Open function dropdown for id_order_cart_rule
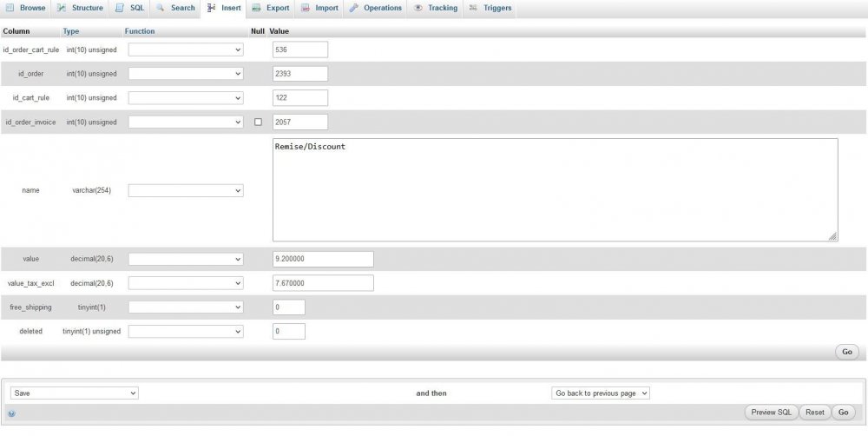 tap(186, 50)
